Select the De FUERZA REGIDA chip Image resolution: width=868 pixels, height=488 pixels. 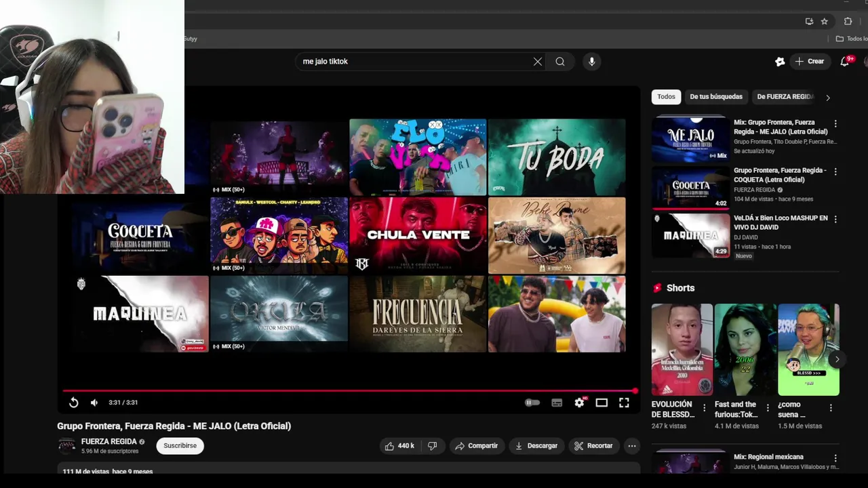click(785, 97)
